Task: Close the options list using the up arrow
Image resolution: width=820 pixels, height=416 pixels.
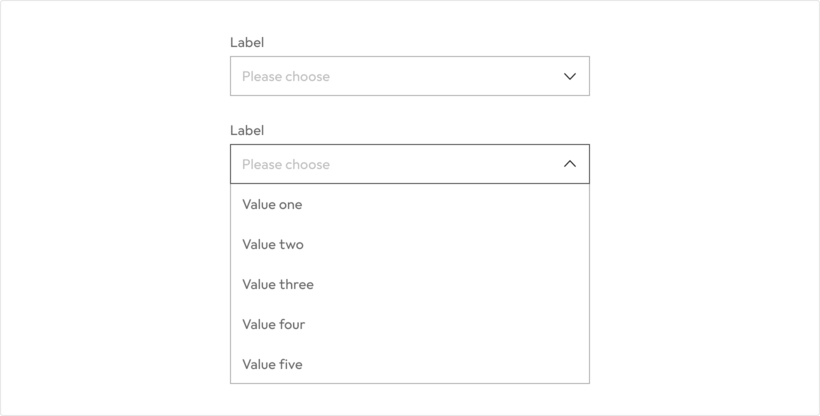Action: point(570,164)
